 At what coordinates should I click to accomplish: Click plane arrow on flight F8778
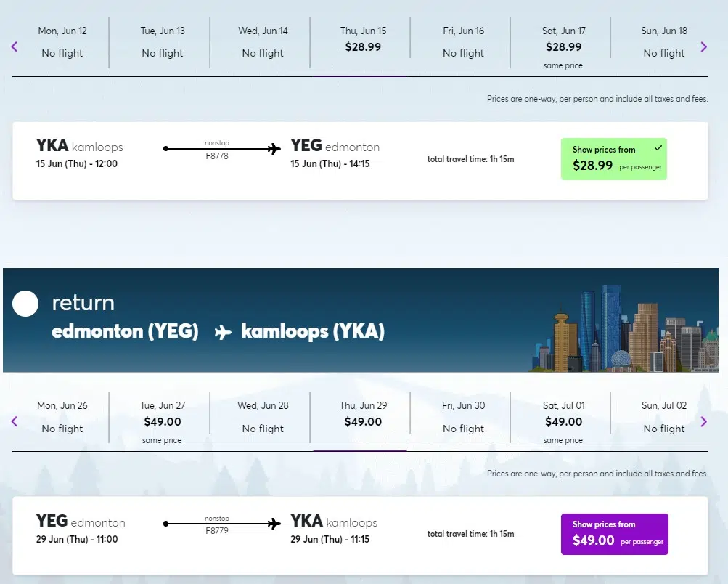tap(273, 149)
